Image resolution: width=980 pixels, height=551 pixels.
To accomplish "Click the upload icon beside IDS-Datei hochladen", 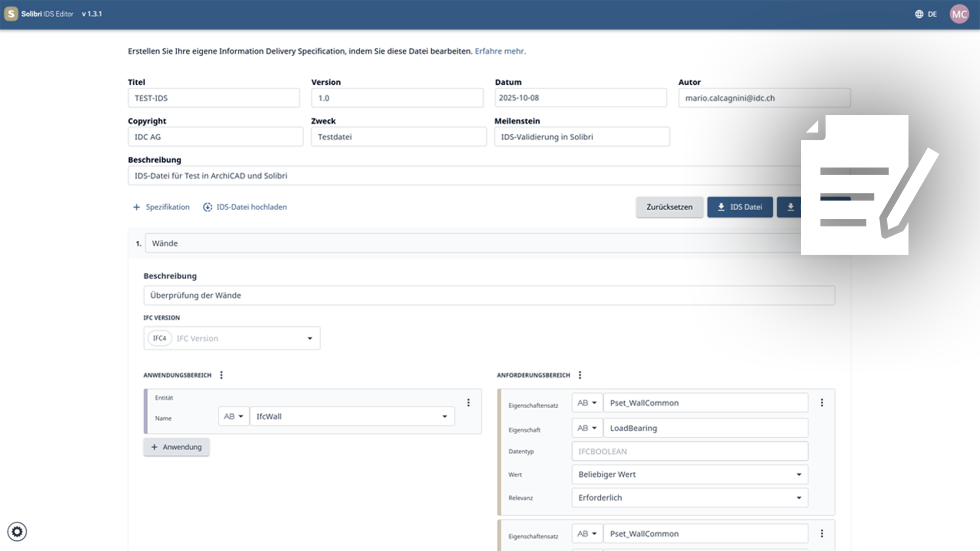I will (207, 207).
